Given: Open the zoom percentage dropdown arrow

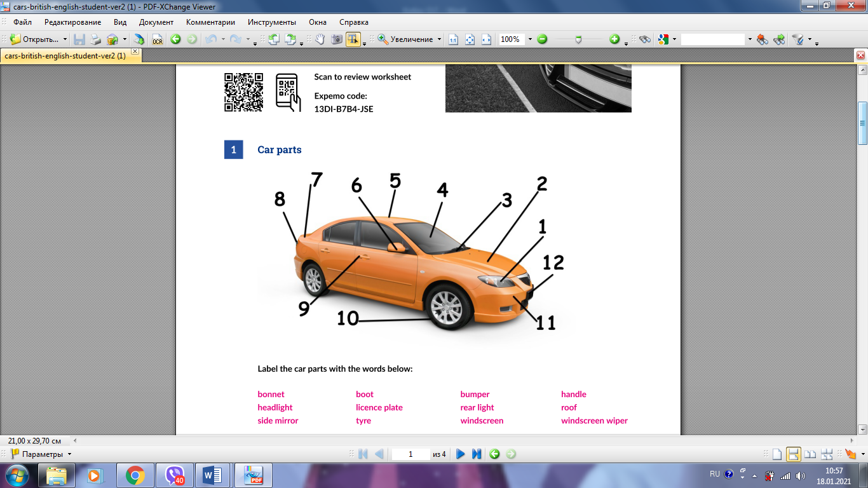Looking at the screenshot, I should (529, 39).
